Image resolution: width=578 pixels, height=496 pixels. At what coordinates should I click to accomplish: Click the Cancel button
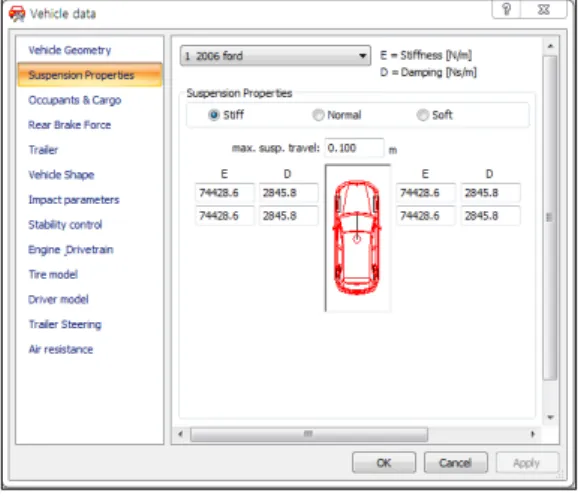pos(456,463)
